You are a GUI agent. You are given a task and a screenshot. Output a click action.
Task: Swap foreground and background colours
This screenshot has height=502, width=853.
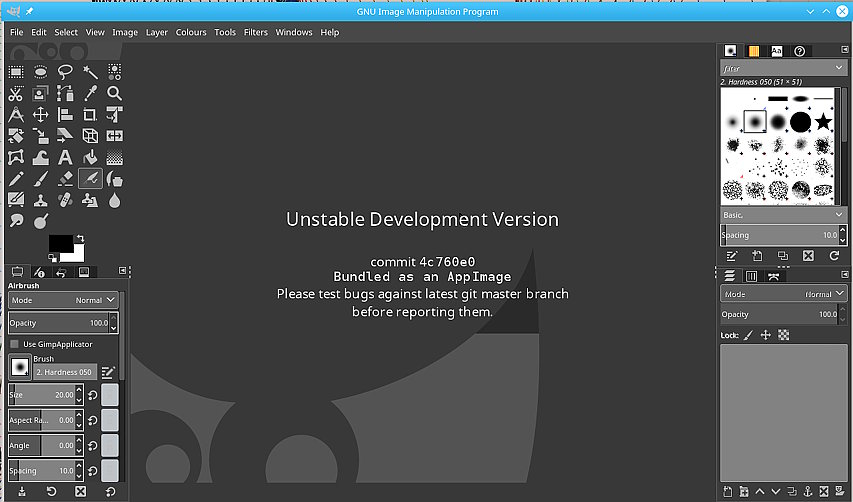point(81,238)
